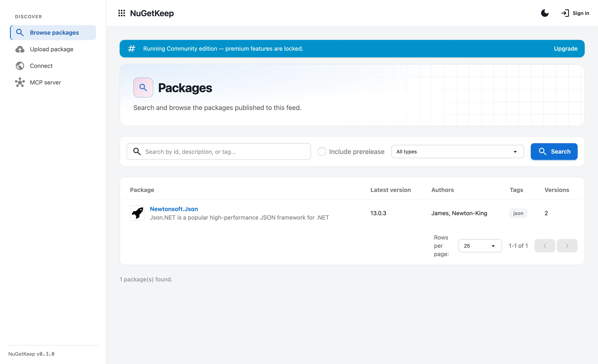Click the magnifier inside search field
The width and height of the screenshot is (598, 364).
137,151
